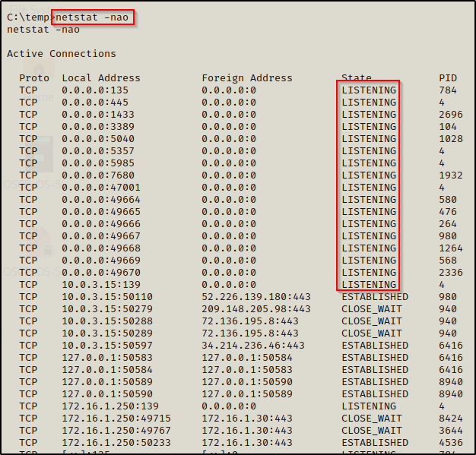This screenshot has width=476, height=455.
Task: Click CLOSE_WAIT state in the 10.0.3.15:50279 row
Action: (372, 309)
